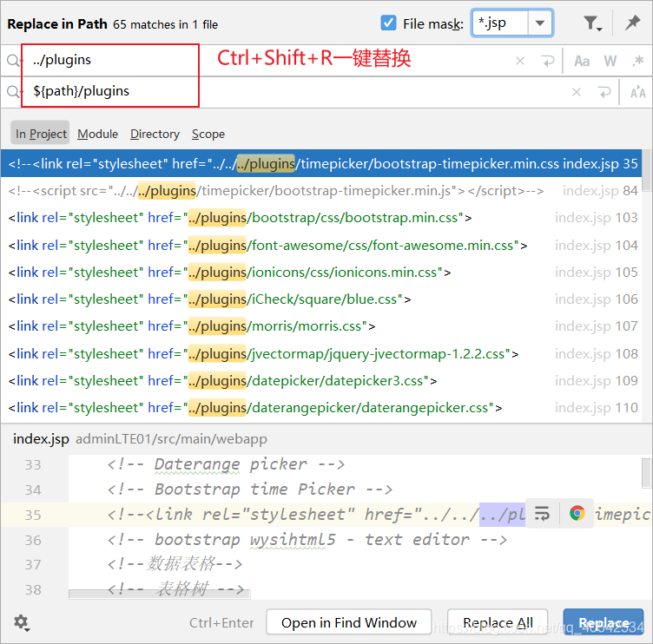The width and height of the screenshot is (653, 644).
Task: Select iCheck blue.css result line 106
Action: click(x=321, y=299)
